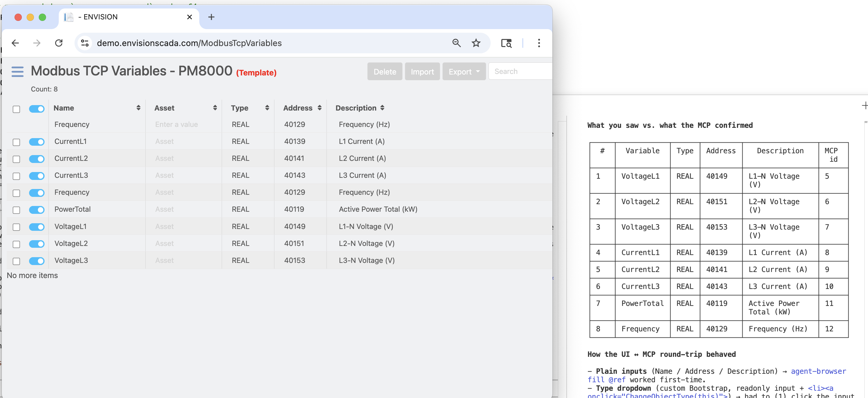The image size is (868, 398).
Task: Click the Import button
Action: tap(422, 71)
